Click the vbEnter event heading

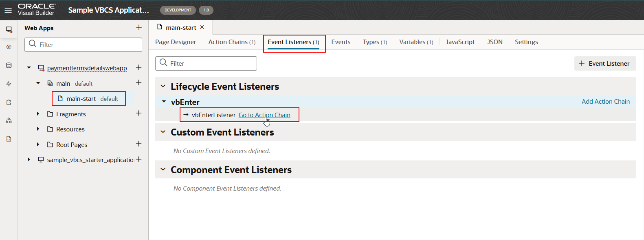click(185, 102)
